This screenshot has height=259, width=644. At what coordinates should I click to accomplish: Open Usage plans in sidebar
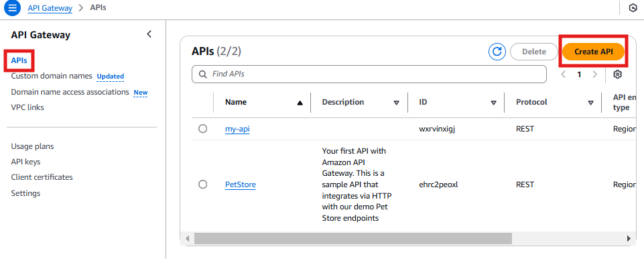point(32,146)
